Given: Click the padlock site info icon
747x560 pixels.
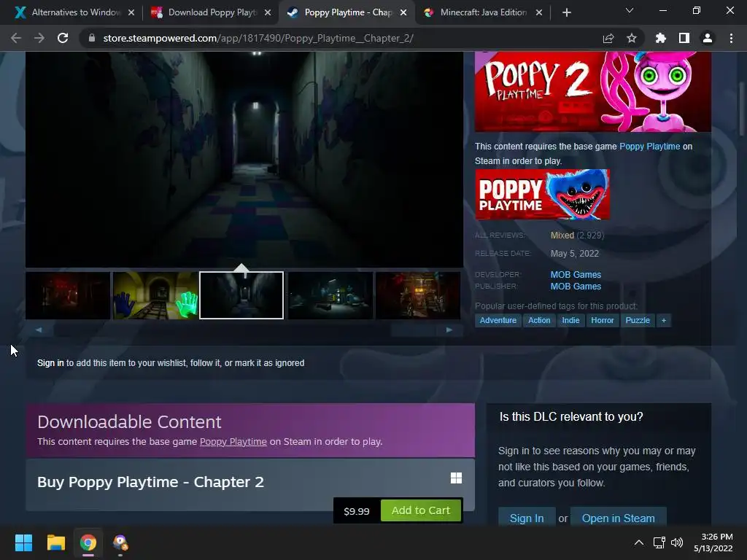Looking at the screenshot, I should tap(92, 38).
